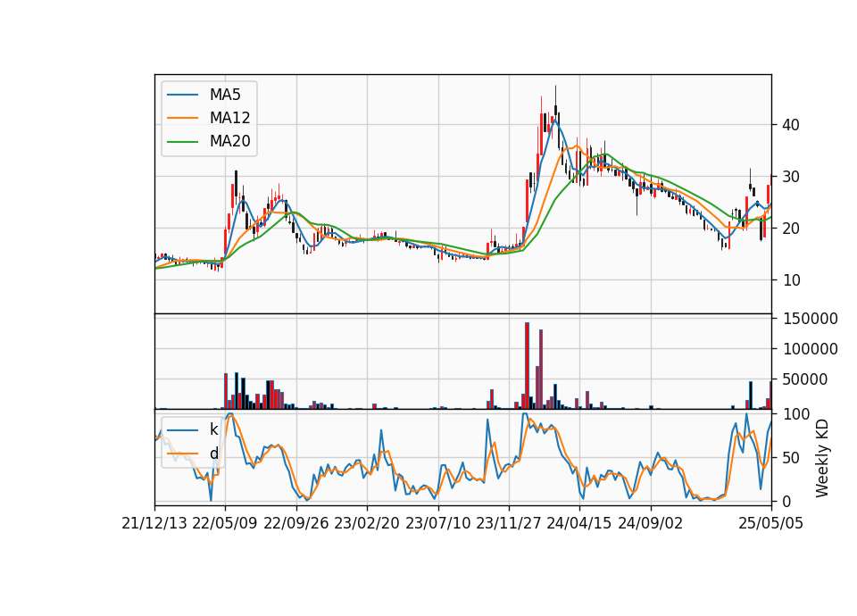Click the price axis value 20
The image size is (857, 616).
pos(791,229)
